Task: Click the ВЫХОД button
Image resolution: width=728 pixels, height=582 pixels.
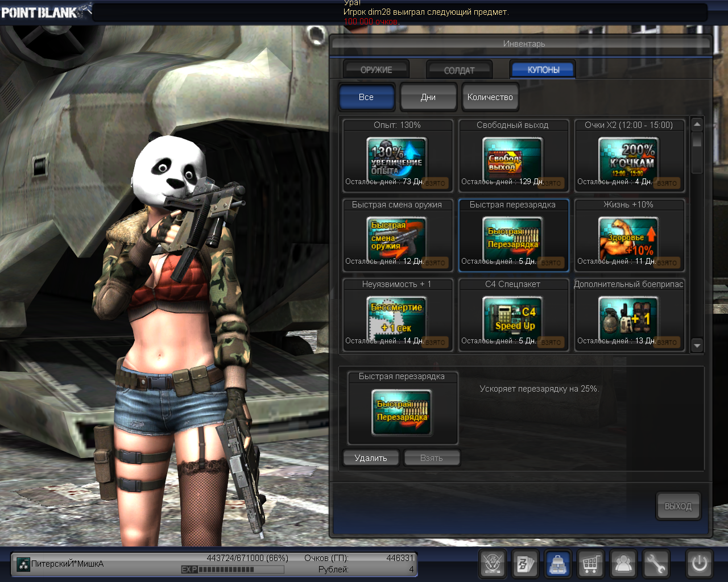Action: coord(678,506)
